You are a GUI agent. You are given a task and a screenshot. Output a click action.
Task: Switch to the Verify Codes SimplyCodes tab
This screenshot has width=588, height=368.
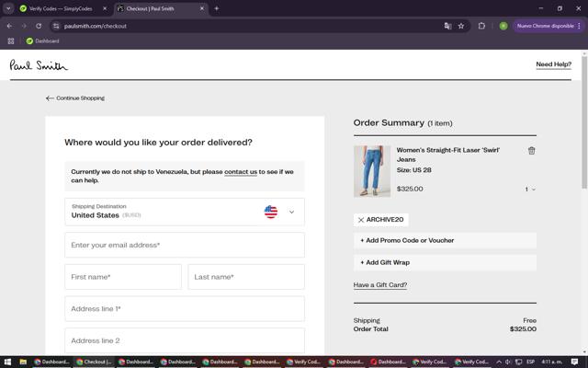pyautogui.click(x=60, y=8)
